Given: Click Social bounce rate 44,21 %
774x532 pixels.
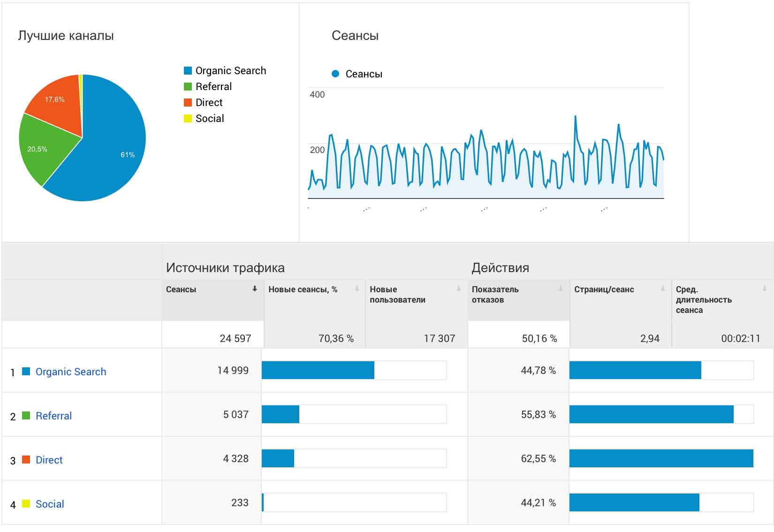Looking at the screenshot, I should (539, 503).
